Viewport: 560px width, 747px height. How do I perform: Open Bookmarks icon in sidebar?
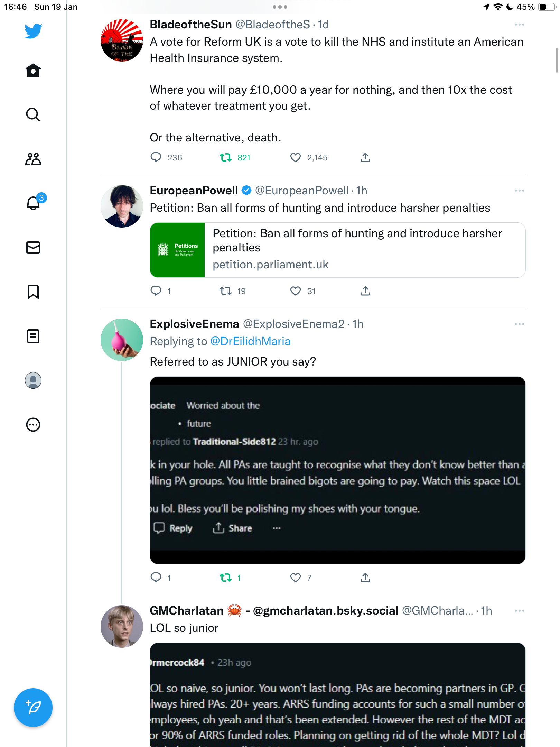click(33, 292)
